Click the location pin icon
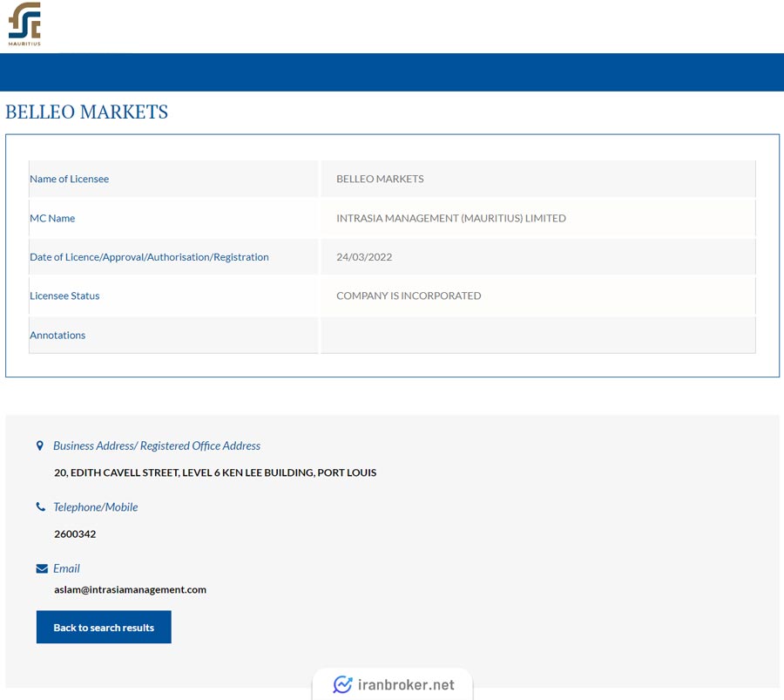The image size is (784, 700). 40,445
